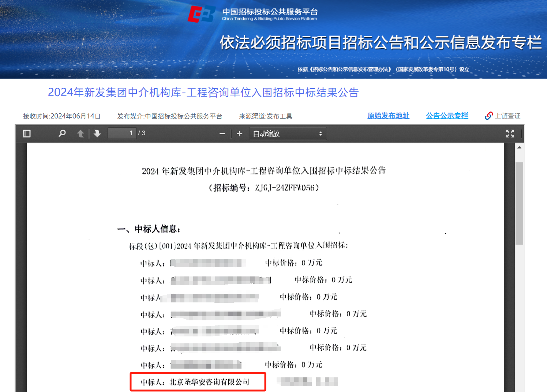Zoom in the PDF document
547x392 pixels.
(239, 133)
